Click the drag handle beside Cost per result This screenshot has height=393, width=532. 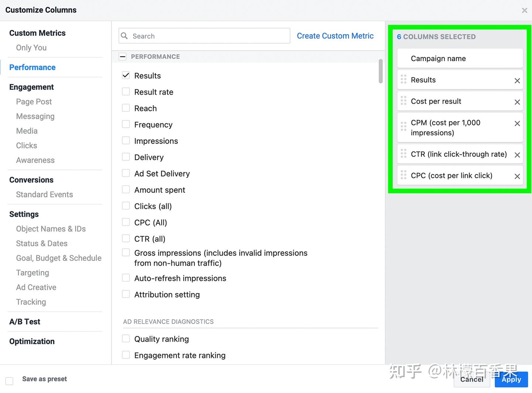403,101
